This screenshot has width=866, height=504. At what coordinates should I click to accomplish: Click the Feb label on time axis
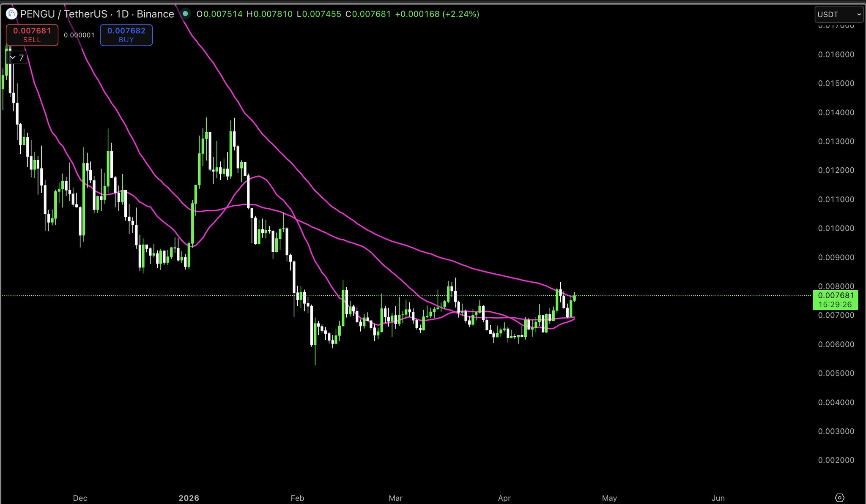point(297,498)
